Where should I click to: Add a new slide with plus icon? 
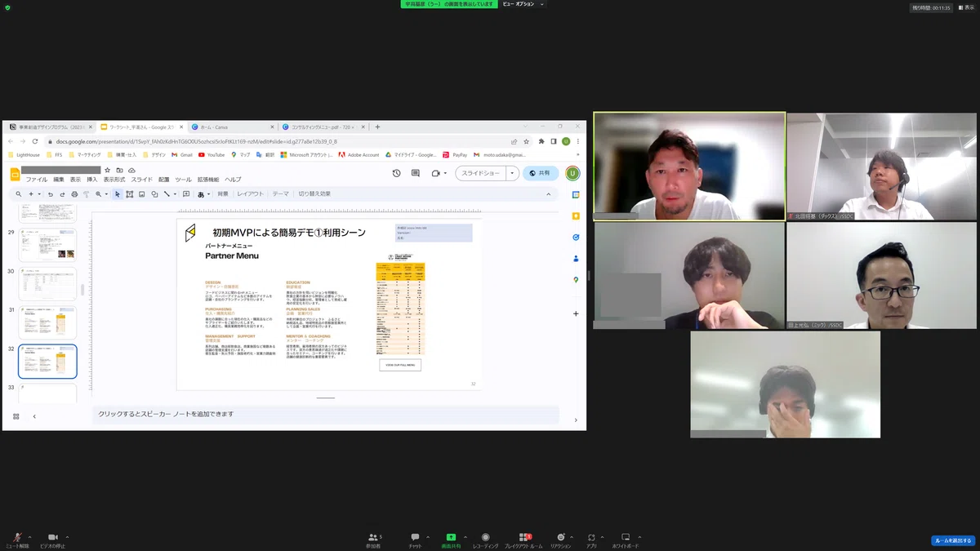[x=31, y=194]
